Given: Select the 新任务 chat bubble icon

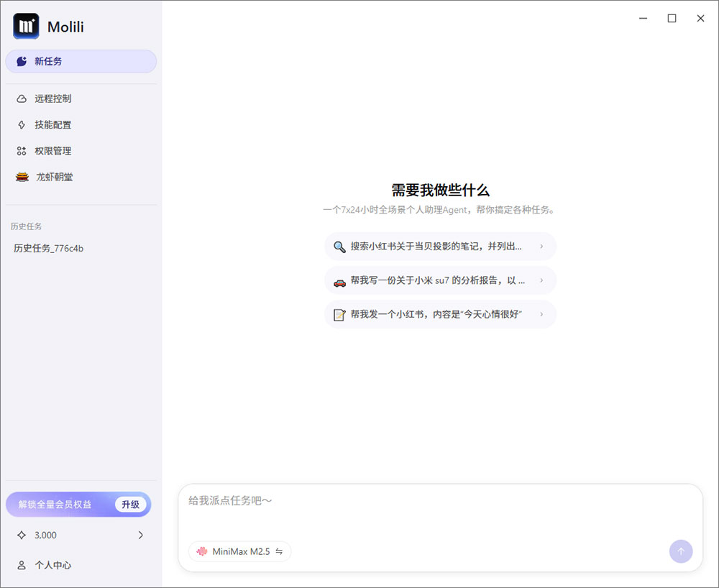Looking at the screenshot, I should (21, 61).
